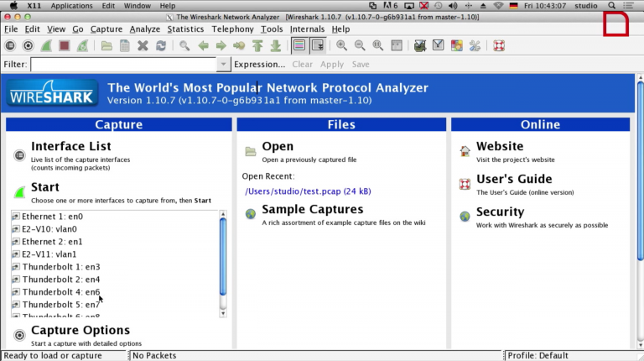
Task: Jump to last packet with the down arrow
Action: pyautogui.click(x=276, y=45)
